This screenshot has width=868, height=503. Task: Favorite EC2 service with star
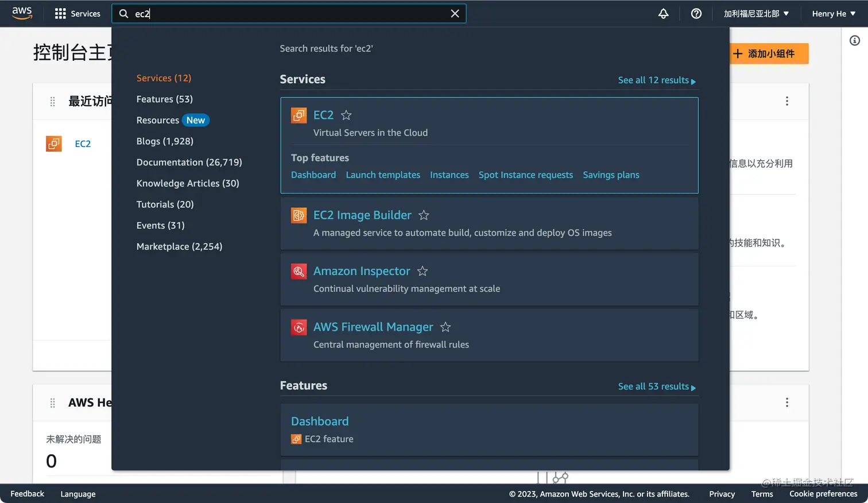[346, 115]
